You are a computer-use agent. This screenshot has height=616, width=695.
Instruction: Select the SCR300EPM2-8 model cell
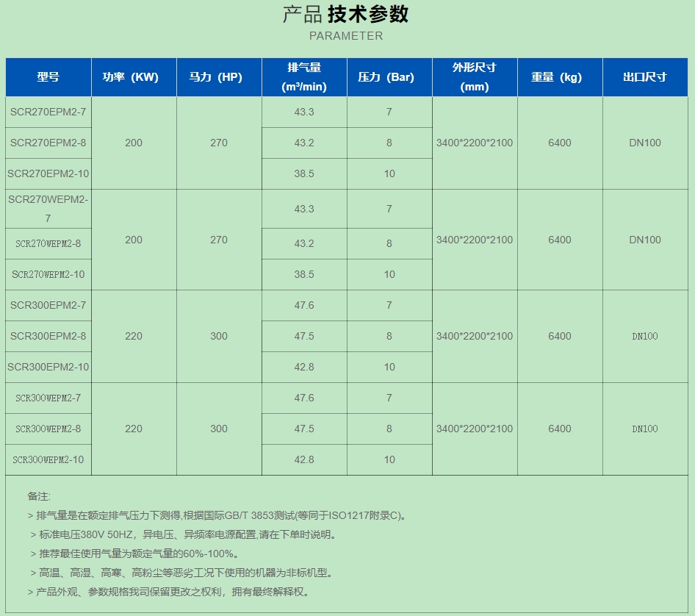[47, 336]
